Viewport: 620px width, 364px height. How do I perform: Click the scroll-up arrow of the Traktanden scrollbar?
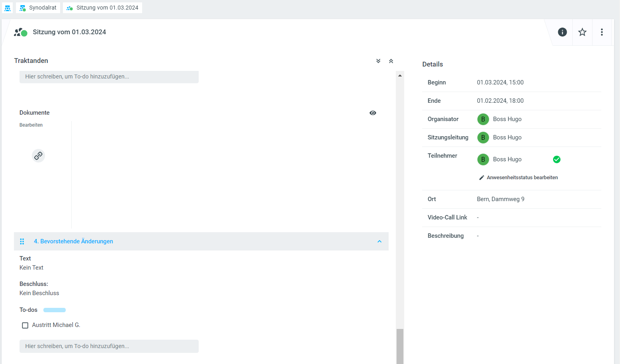click(400, 75)
